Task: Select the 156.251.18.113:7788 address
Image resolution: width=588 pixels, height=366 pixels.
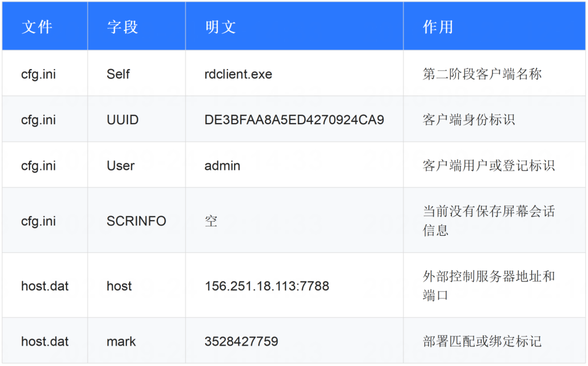Action: pos(267,286)
